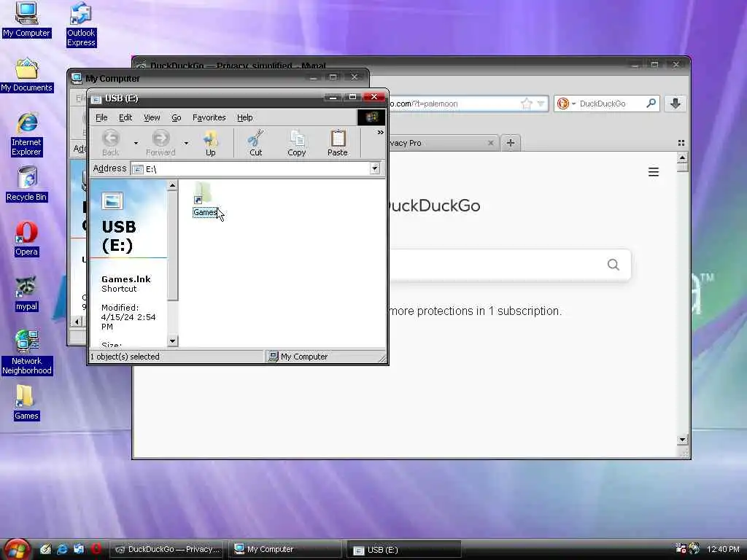
Task: Select Games shortcut in USB (E:) window
Action: pyautogui.click(x=205, y=200)
